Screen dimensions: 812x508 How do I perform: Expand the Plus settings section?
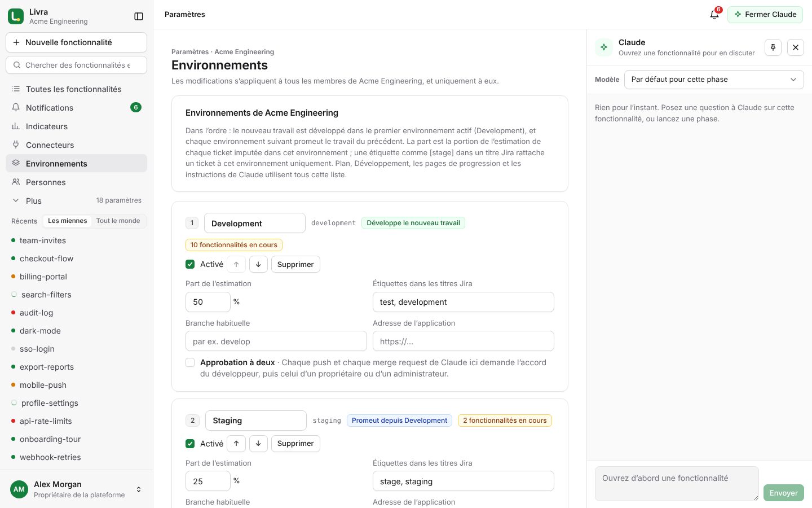click(76, 201)
